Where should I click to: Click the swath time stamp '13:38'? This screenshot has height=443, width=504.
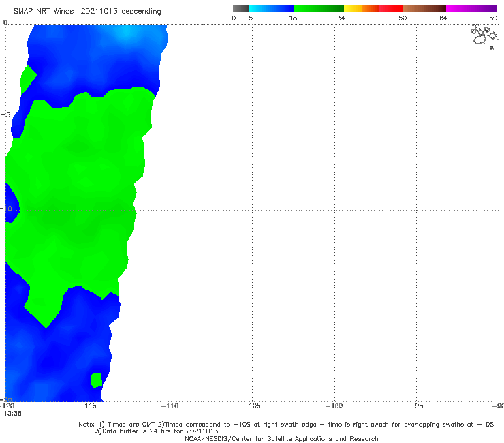click(12, 414)
